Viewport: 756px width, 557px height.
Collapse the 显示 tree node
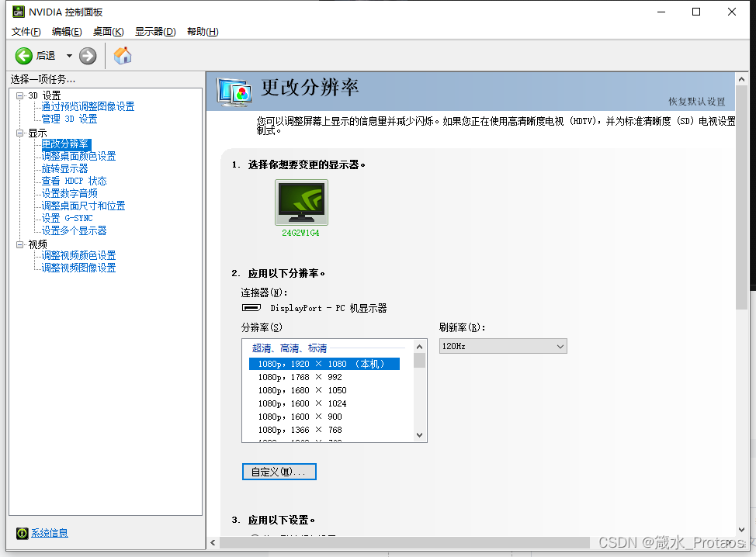[19, 133]
